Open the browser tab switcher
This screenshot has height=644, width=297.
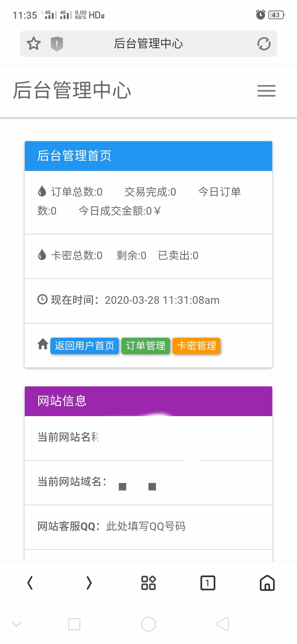pos(208,583)
